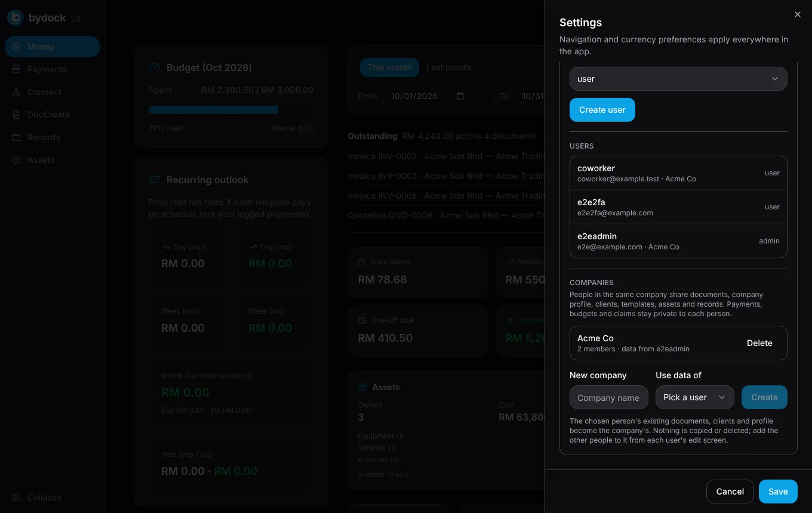Open the role dropdown showing "user"
812x513 pixels.
coord(678,79)
